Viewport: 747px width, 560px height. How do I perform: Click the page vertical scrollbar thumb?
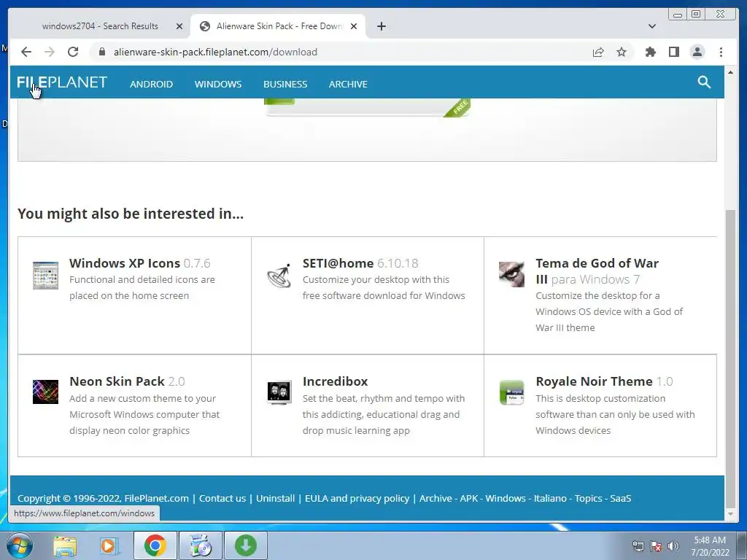(x=730, y=358)
